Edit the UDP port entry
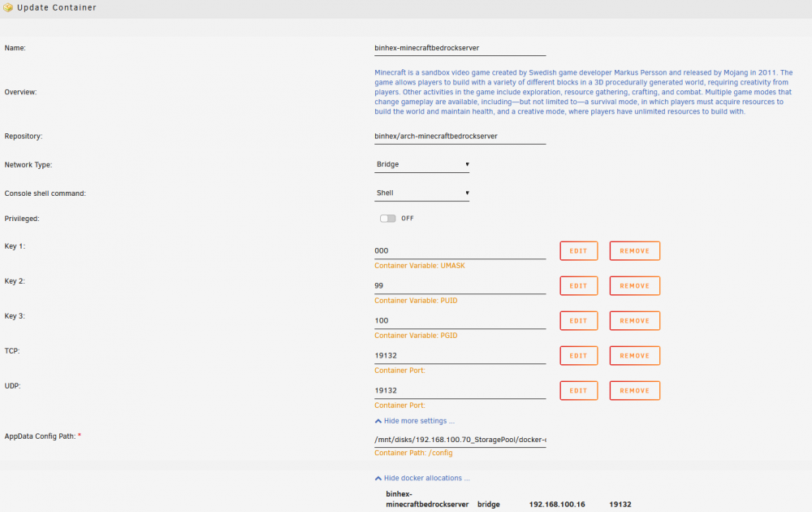The height and width of the screenshot is (512, 812). pyautogui.click(x=578, y=391)
